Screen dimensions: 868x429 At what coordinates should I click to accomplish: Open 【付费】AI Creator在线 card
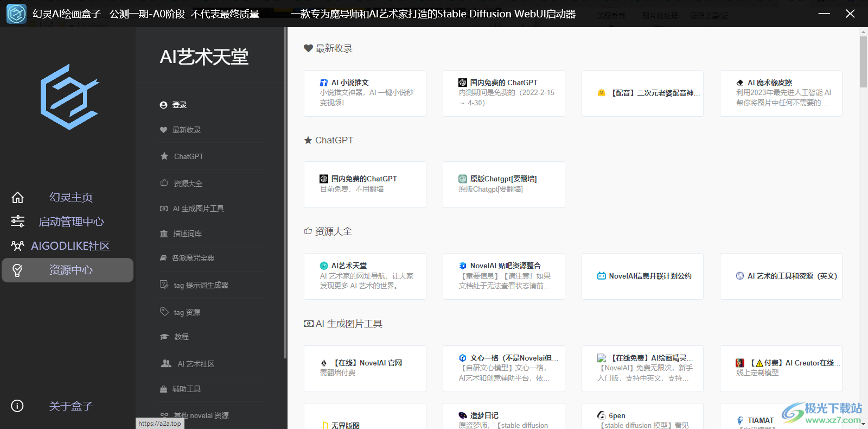pos(781,368)
